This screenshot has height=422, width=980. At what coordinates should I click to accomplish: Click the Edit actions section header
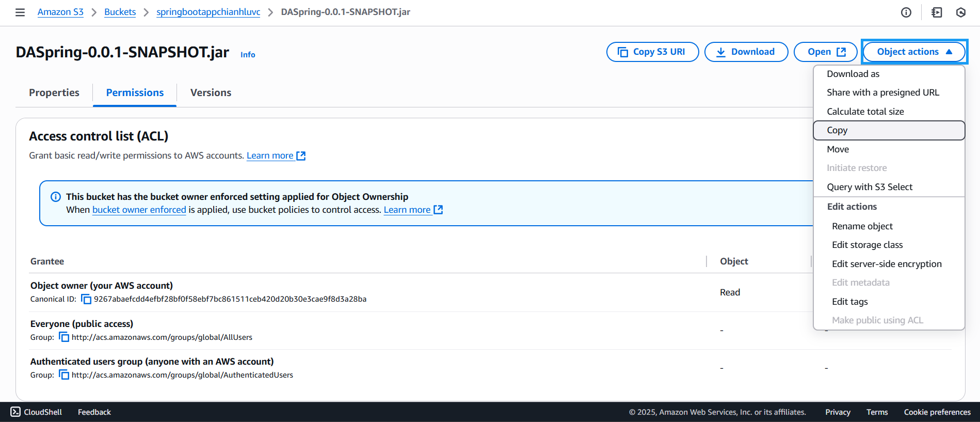click(852, 207)
